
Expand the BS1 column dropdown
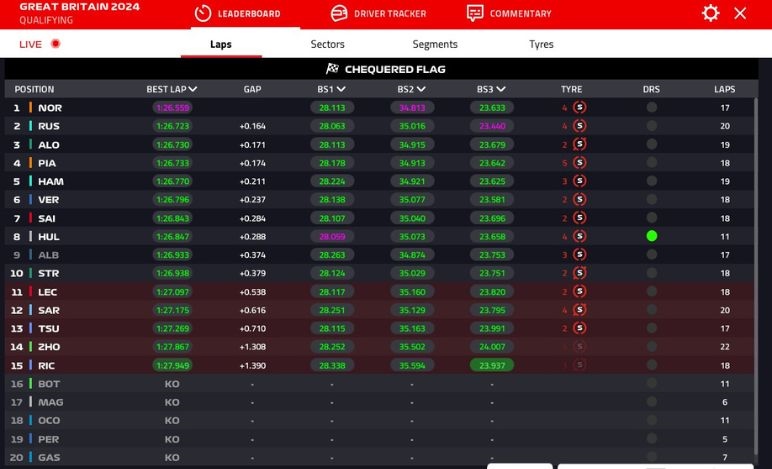pyautogui.click(x=341, y=89)
